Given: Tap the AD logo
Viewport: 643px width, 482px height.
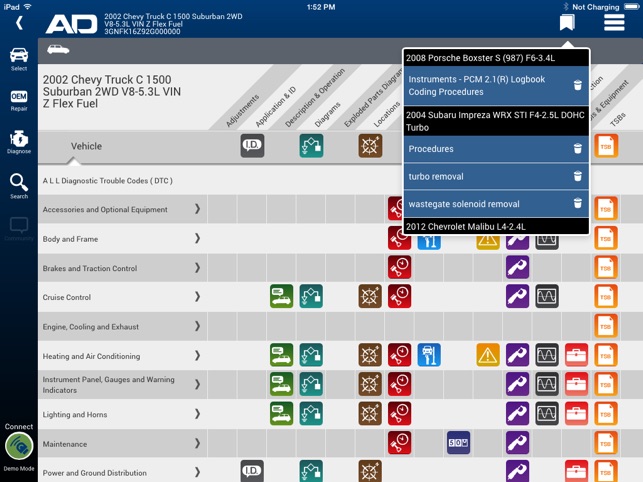Looking at the screenshot, I should (71, 24).
